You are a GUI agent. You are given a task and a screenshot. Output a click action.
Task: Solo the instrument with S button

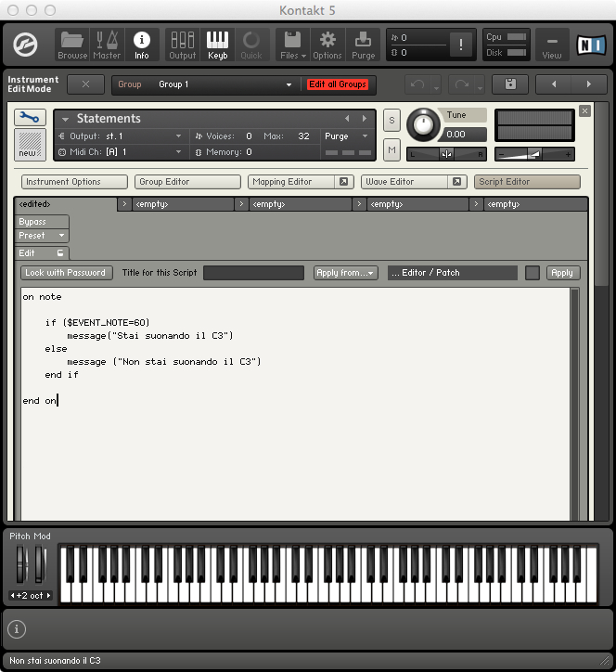[391, 121]
